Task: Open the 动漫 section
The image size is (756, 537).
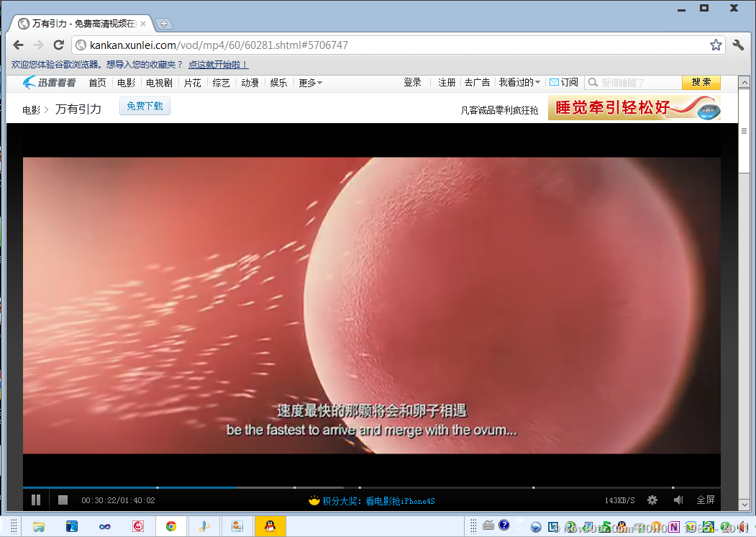Action: pos(250,83)
